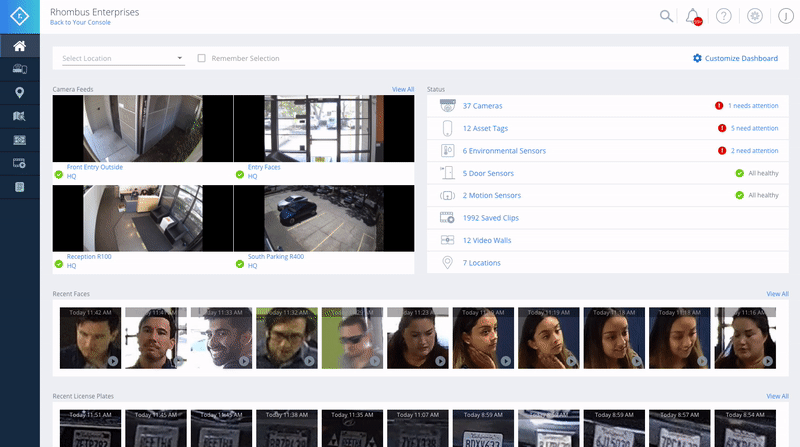The image size is (800, 447).
Task: Expand the Select Location dropdown
Action: coord(123,58)
